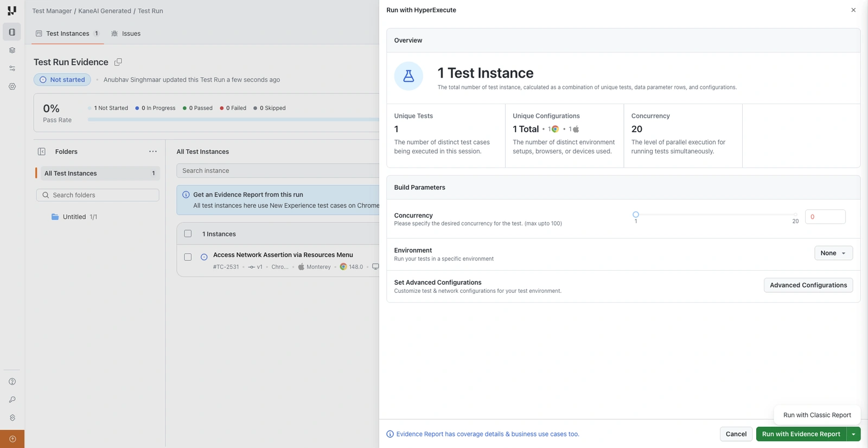Open the sliders icon in left sidebar

tap(12, 68)
